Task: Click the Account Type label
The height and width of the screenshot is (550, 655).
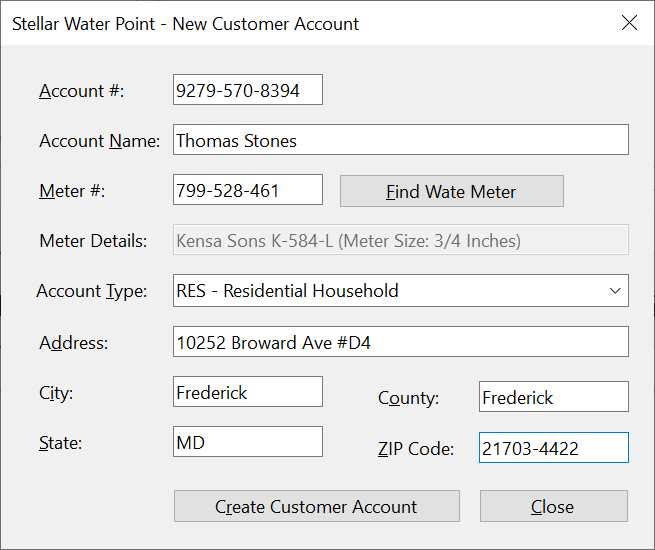Action: tap(92, 291)
